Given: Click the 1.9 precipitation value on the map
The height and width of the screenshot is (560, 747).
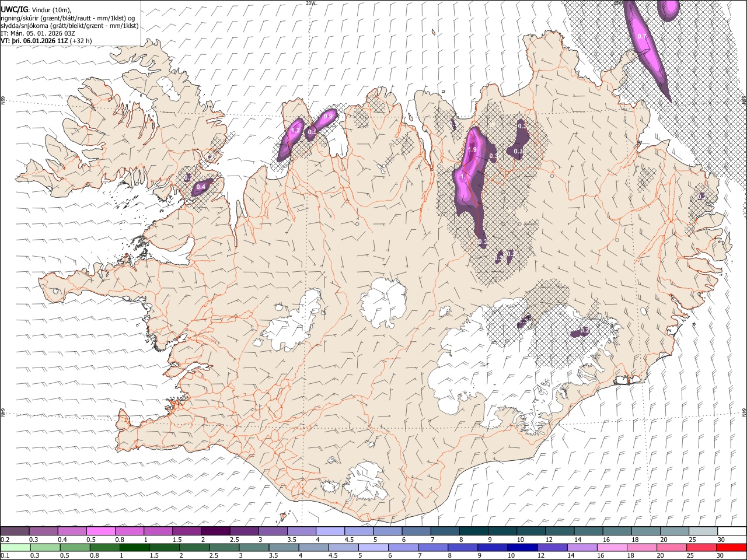Looking at the screenshot, I should (473, 150).
